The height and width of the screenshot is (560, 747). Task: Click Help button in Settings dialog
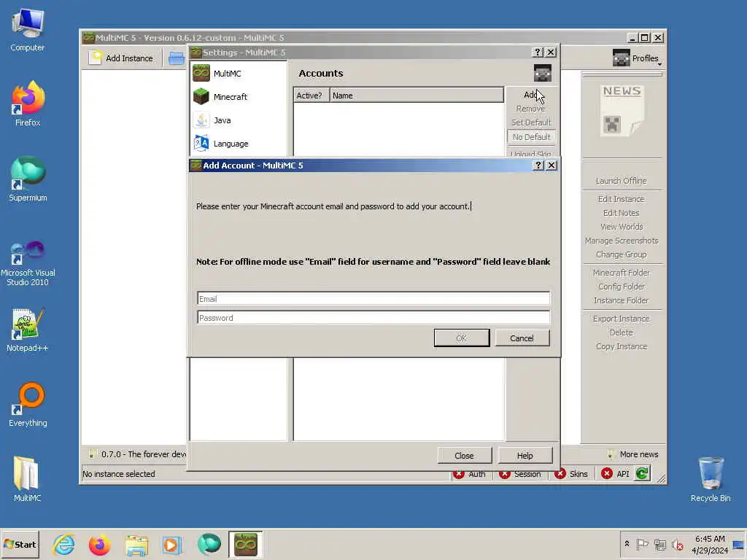tap(525, 456)
